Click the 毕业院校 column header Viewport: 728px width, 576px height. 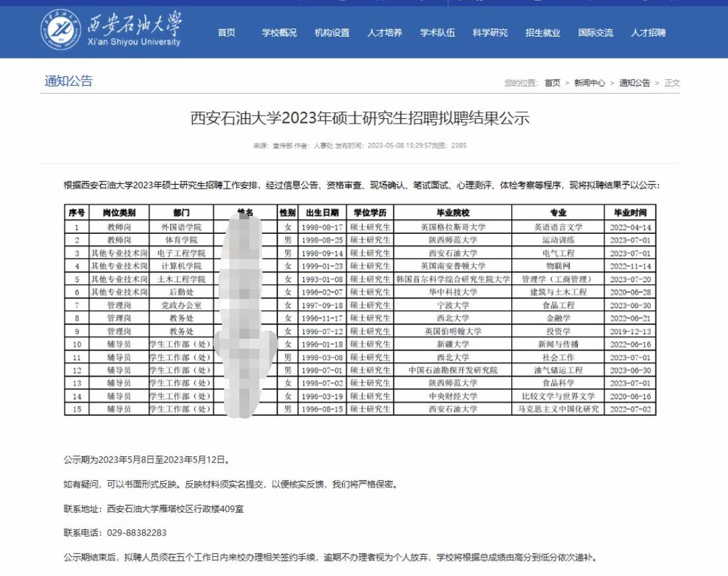(453, 213)
